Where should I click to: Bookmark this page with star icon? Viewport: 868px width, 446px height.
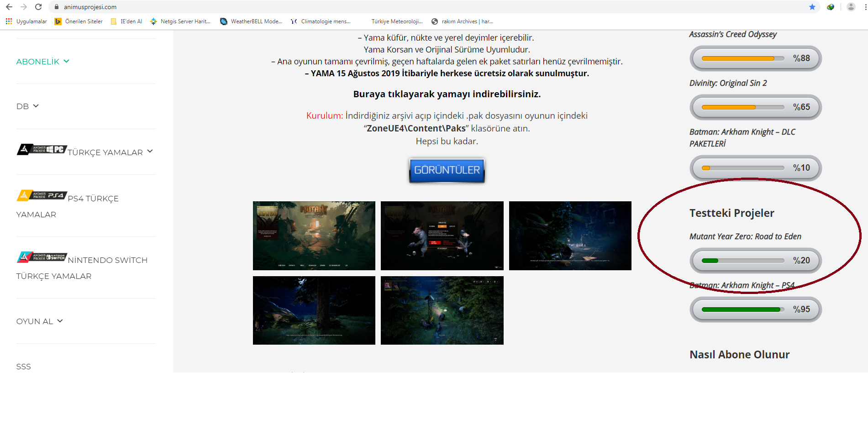pyautogui.click(x=812, y=7)
